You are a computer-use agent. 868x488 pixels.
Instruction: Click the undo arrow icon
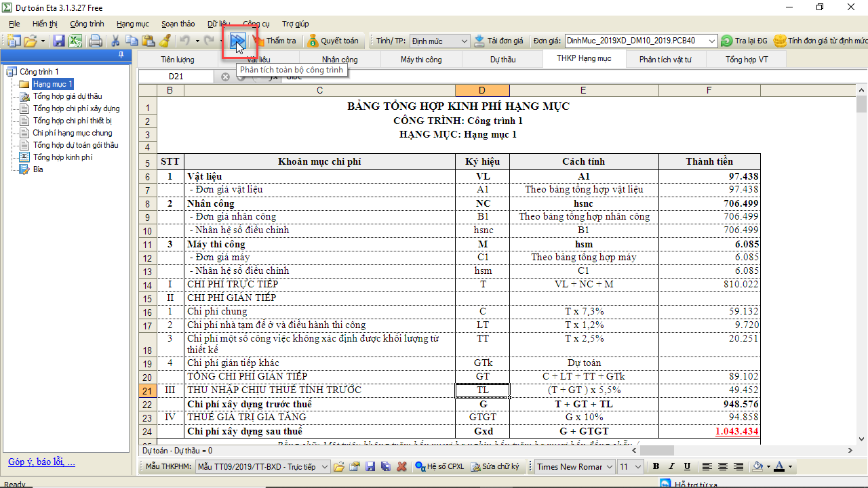click(x=184, y=41)
